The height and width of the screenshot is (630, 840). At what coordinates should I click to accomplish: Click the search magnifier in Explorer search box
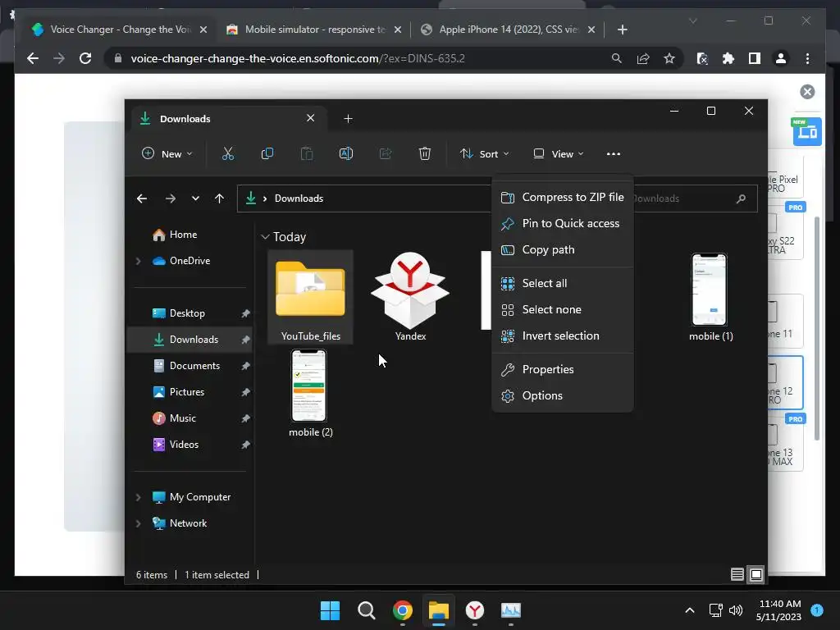741,199
